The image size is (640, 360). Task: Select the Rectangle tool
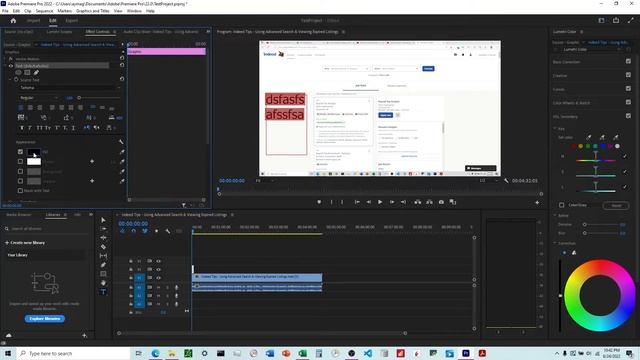(103, 273)
